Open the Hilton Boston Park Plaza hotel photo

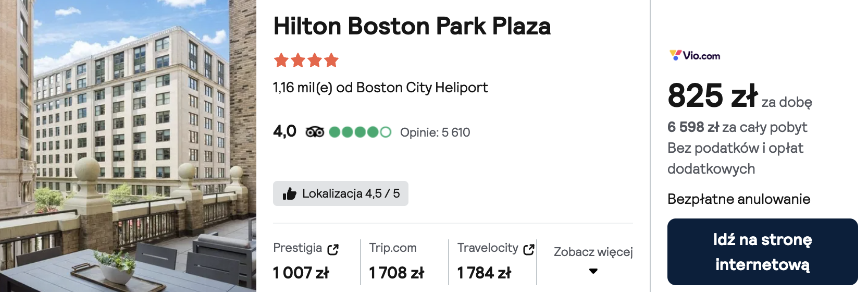click(128, 146)
